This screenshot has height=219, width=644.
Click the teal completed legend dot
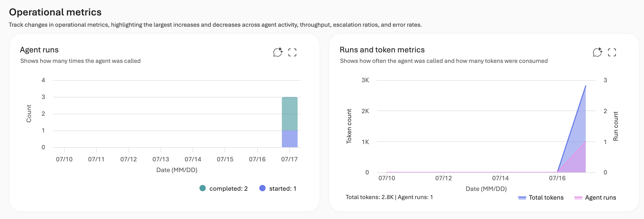pyautogui.click(x=203, y=188)
